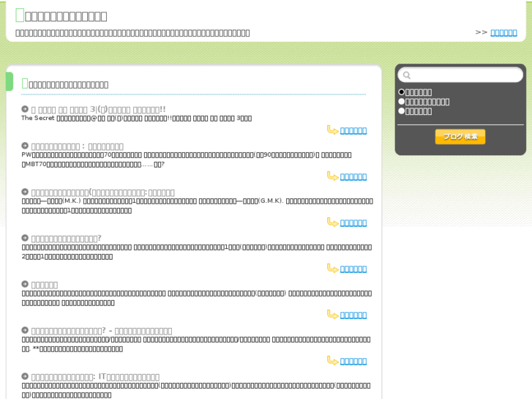532x399 pixels.
Task: Select the already-checked first radio option
Action: [401, 92]
